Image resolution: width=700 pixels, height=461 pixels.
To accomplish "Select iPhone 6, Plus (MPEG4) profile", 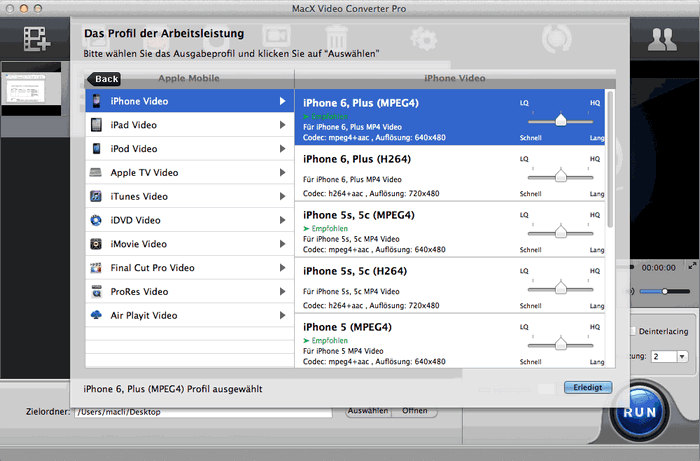I will click(x=450, y=117).
